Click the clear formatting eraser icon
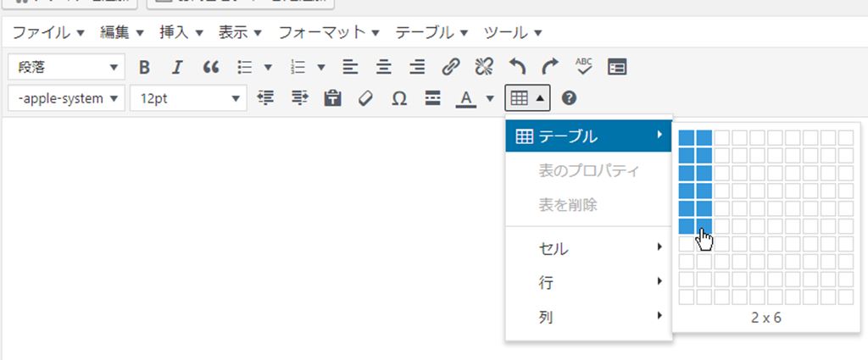The width and height of the screenshot is (868, 360). pos(365,98)
